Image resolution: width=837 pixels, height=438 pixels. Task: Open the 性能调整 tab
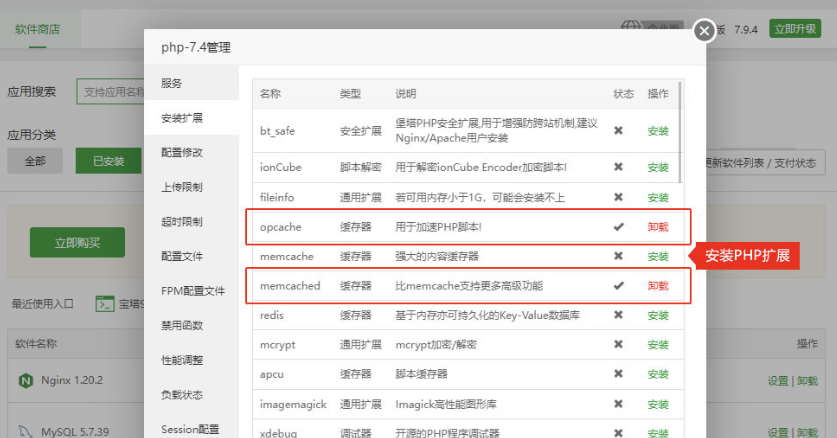pyautogui.click(x=182, y=360)
